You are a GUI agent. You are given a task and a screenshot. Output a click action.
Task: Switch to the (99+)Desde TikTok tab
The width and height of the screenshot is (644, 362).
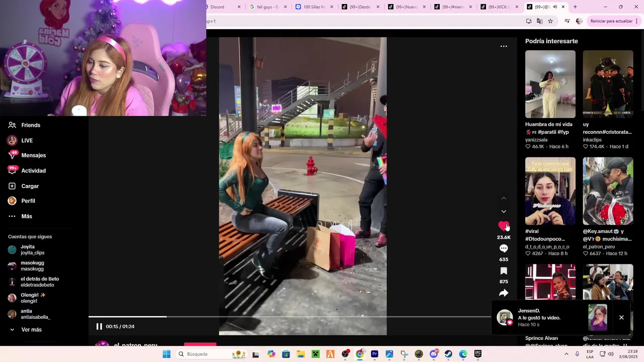point(361,7)
